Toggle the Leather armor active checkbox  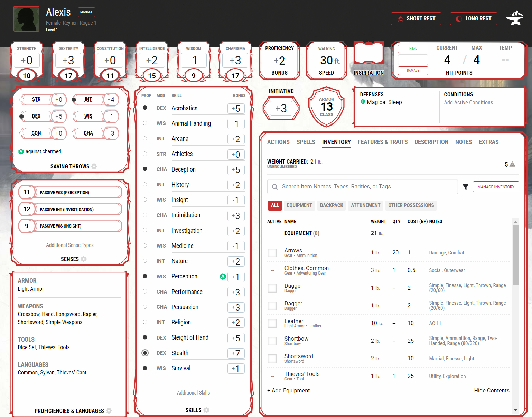(272, 323)
